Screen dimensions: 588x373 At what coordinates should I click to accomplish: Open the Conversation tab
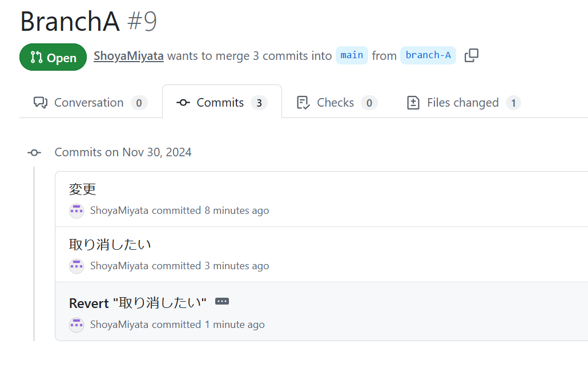(90, 103)
